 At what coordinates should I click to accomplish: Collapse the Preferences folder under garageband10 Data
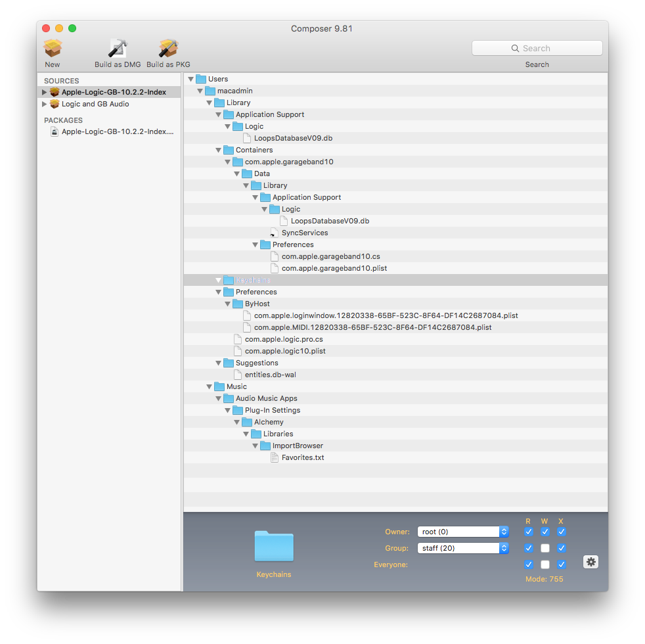point(255,245)
